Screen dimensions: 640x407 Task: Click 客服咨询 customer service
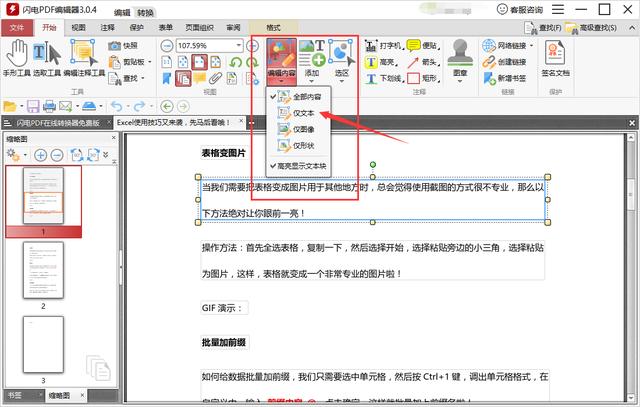520,9
